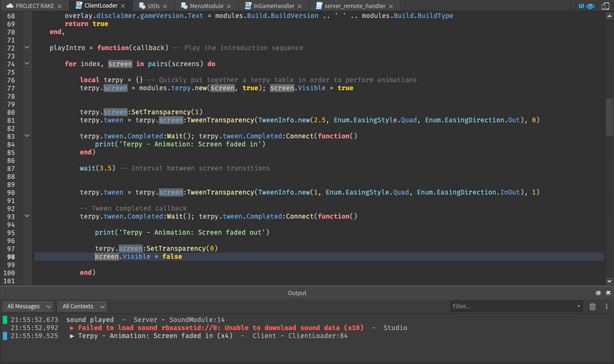Toggle UI visibility with the eye icon
This screenshot has height=364, width=614.
pyautogui.click(x=590, y=5)
